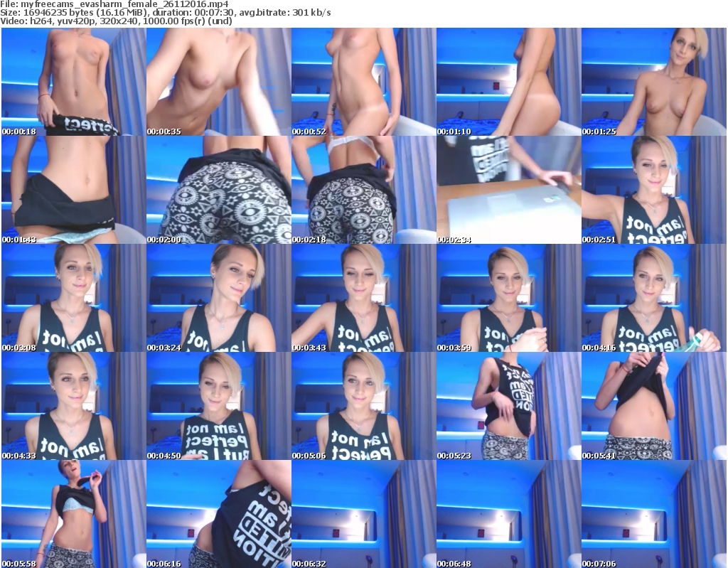Click the frame stamped 00:06:16
Screen dimensions: 728x568
[218, 514]
